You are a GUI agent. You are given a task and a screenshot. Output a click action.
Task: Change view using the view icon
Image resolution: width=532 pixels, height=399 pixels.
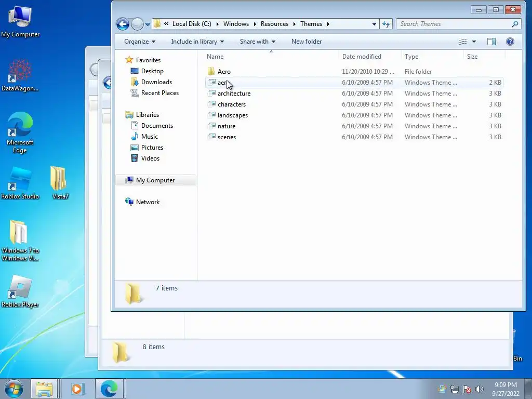pos(462,42)
